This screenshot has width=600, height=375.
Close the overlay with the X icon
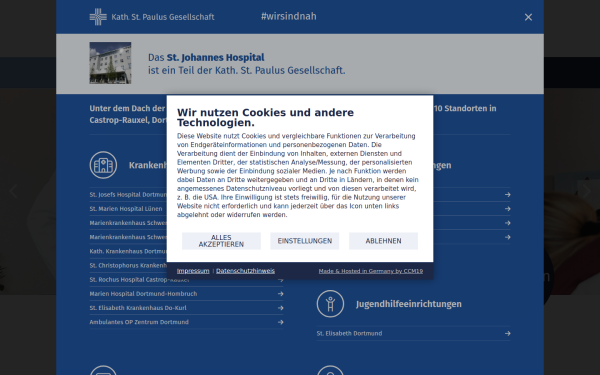528,17
